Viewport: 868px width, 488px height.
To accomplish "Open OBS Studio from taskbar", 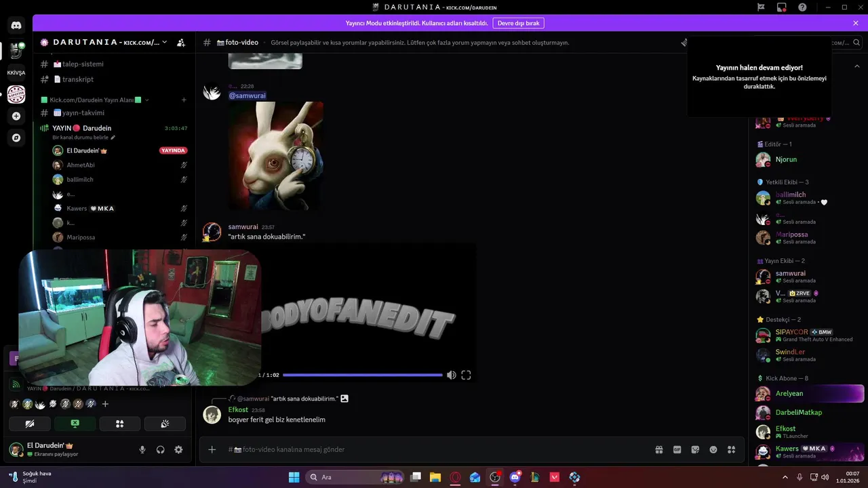I will [495, 477].
